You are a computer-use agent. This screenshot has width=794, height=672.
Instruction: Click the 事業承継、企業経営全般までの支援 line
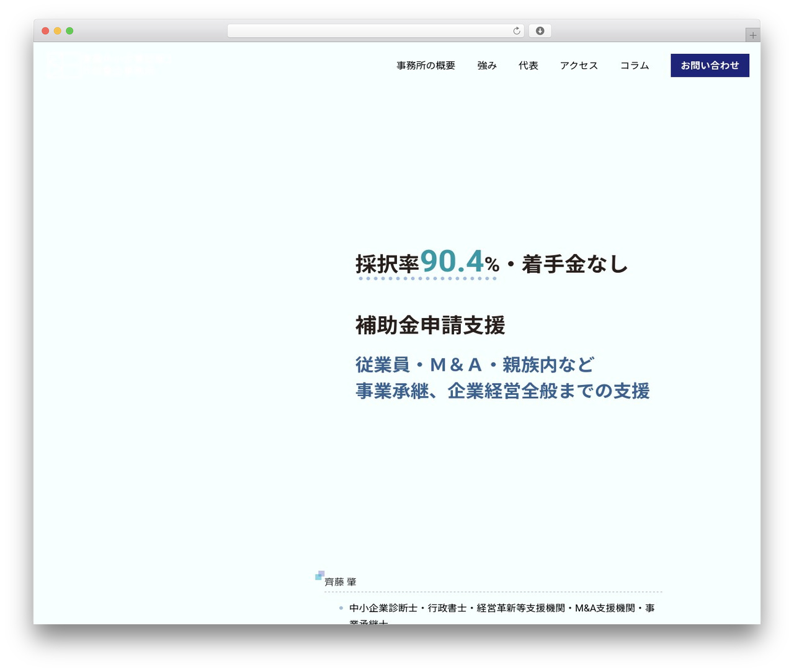click(x=502, y=391)
